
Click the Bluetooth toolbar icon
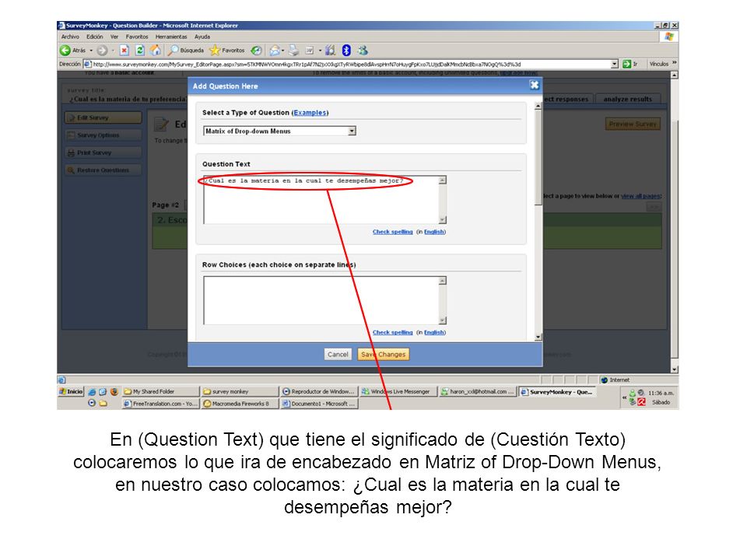(346, 50)
